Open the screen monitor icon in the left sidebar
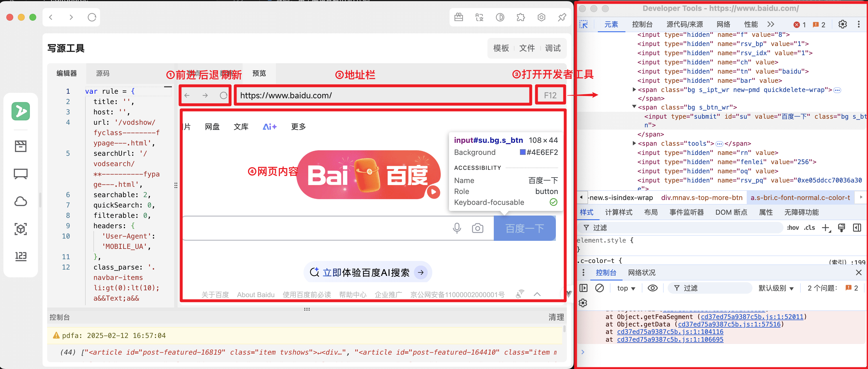Screen dimensions: 868x369 pos(21,174)
